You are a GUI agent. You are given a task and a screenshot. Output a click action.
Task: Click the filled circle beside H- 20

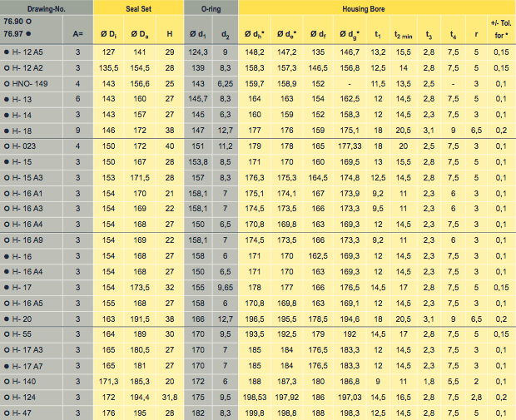(7, 319)
